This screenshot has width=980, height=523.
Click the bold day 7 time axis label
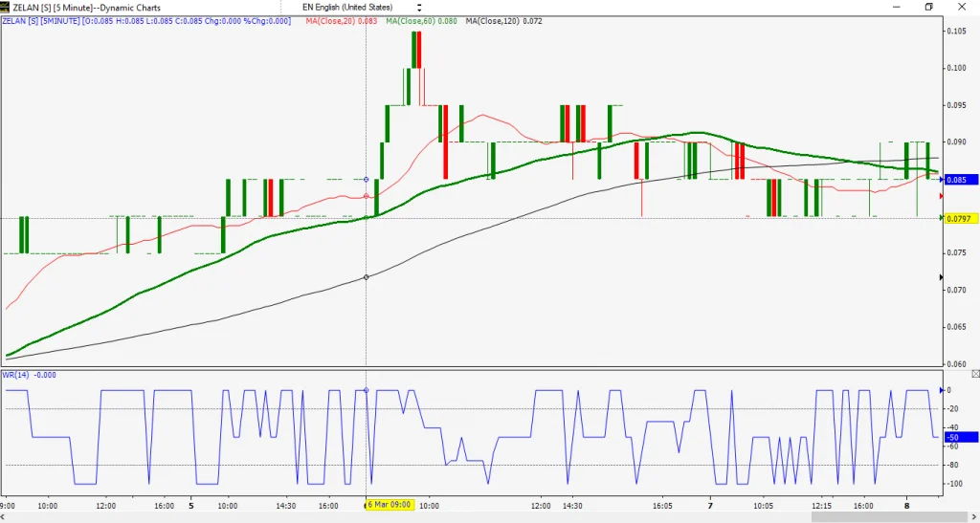(710, 505)
